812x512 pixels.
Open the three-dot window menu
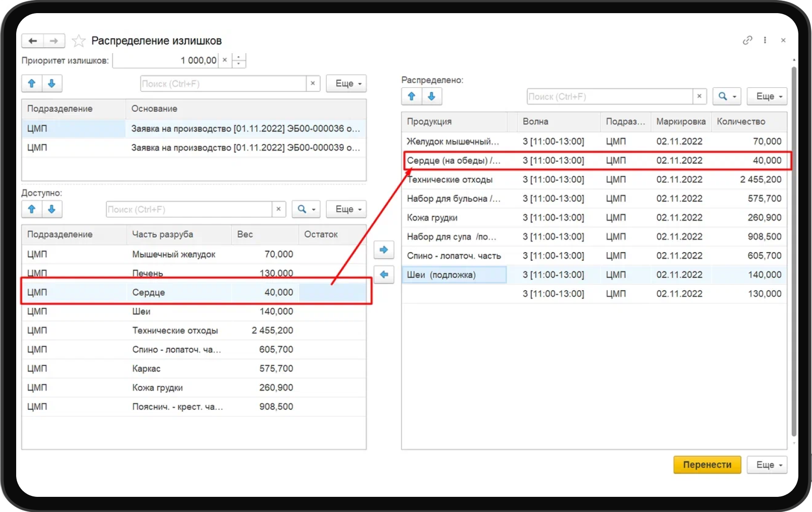[765, 40]
